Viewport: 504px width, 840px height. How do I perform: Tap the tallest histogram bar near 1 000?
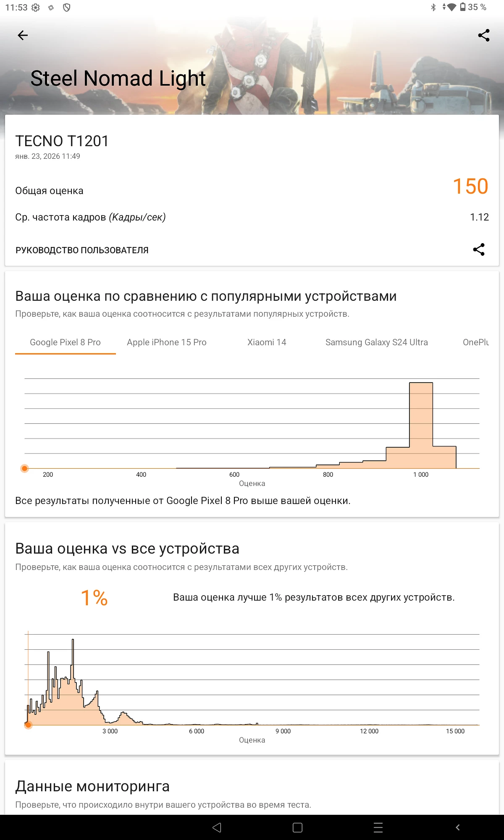pyautogui.click(x=421, y=424)
